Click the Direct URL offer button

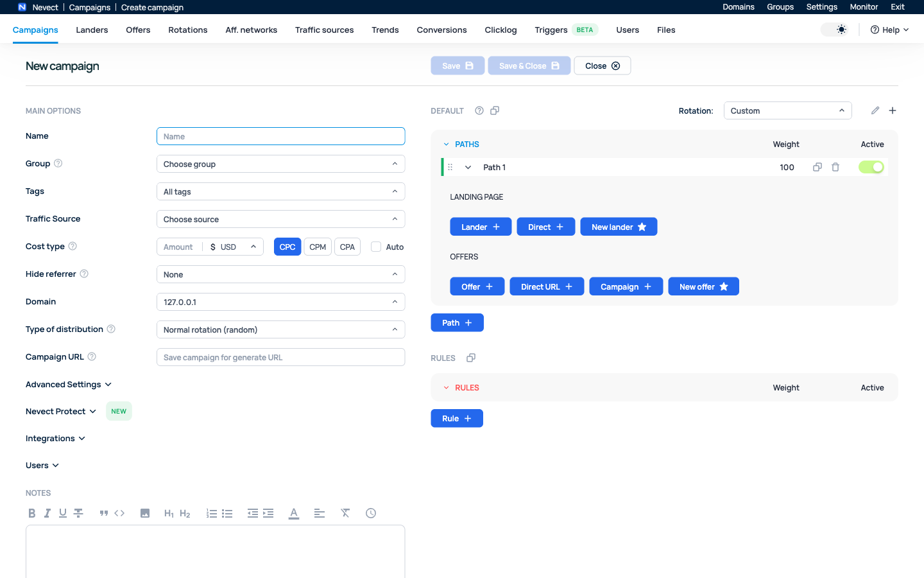547,286
